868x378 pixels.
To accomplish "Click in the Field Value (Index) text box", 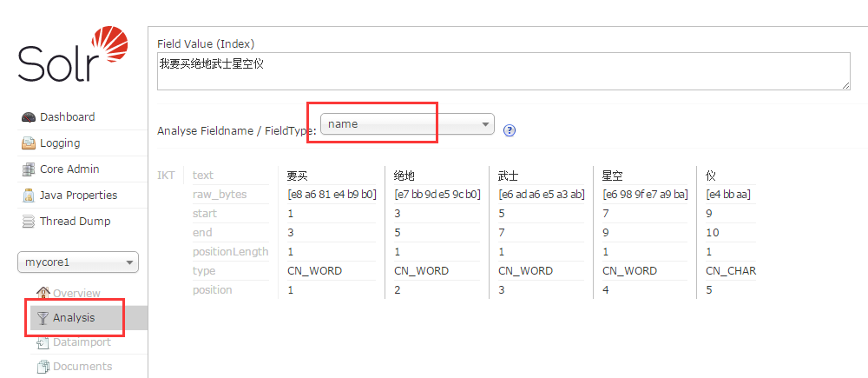I will click(x=503, y=71).
